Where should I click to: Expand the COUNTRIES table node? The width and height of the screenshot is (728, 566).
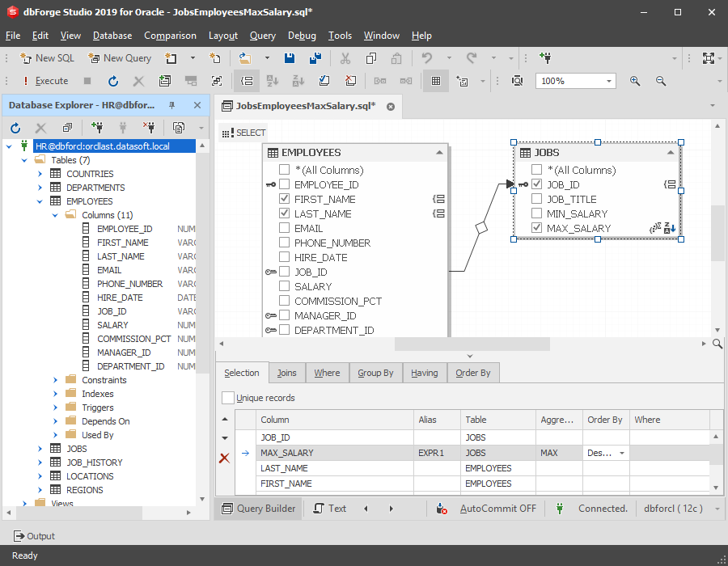[40, 174]
